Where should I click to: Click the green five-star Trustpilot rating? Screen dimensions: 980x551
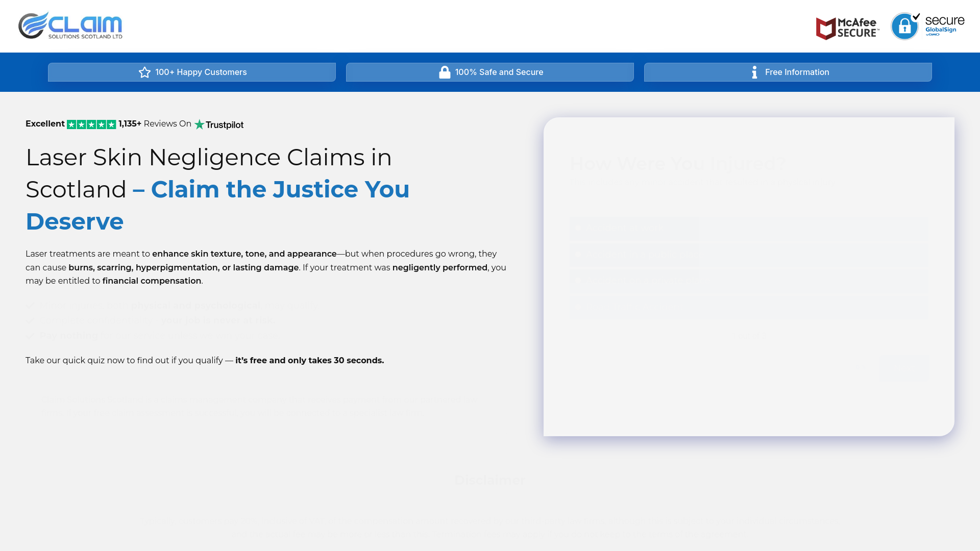click(91, 124)
